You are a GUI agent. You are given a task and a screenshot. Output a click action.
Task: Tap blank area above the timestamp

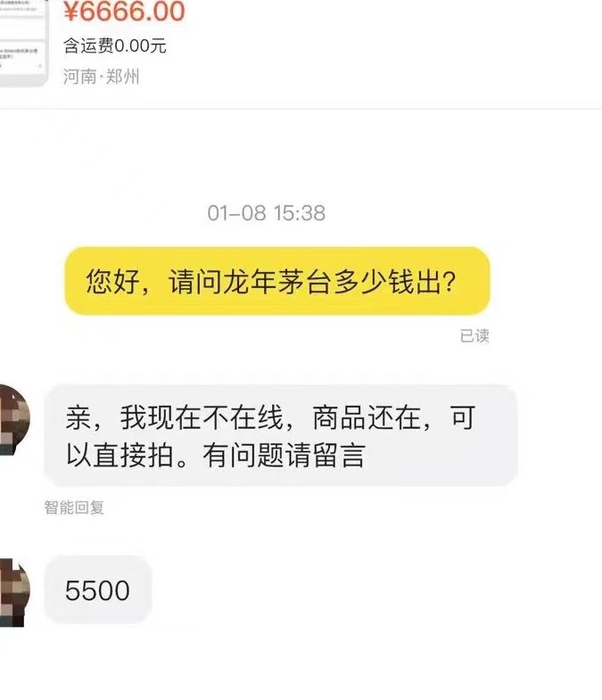[301, 156]
